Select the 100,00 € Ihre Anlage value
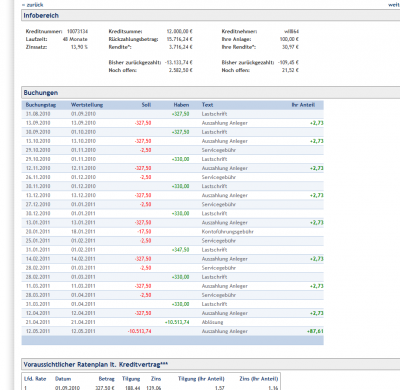 tap(289, 39)
